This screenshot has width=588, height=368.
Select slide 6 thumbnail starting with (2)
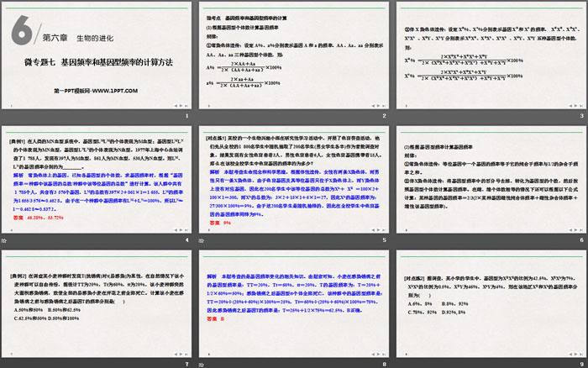pos(491,180)
